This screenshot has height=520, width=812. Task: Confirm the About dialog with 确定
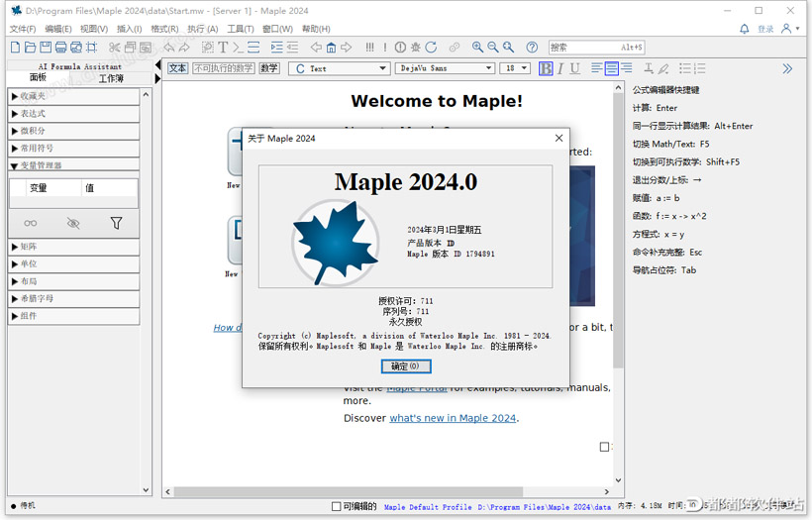(406, 366)
